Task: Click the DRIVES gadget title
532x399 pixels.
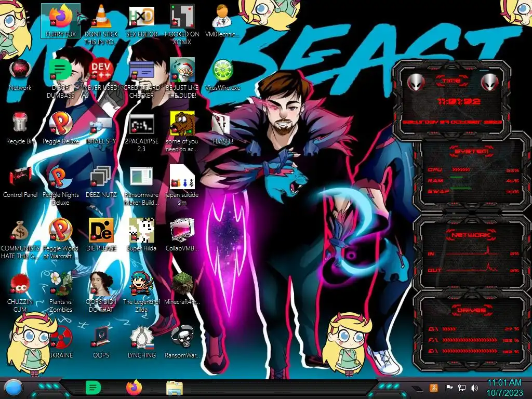Action: [471, 310]
